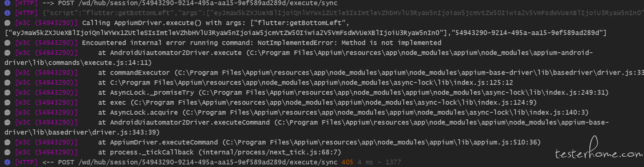Click the debug icon beside the process._tickCallback line
Viewport: 644px width, 167px height.
pos(7,152)
